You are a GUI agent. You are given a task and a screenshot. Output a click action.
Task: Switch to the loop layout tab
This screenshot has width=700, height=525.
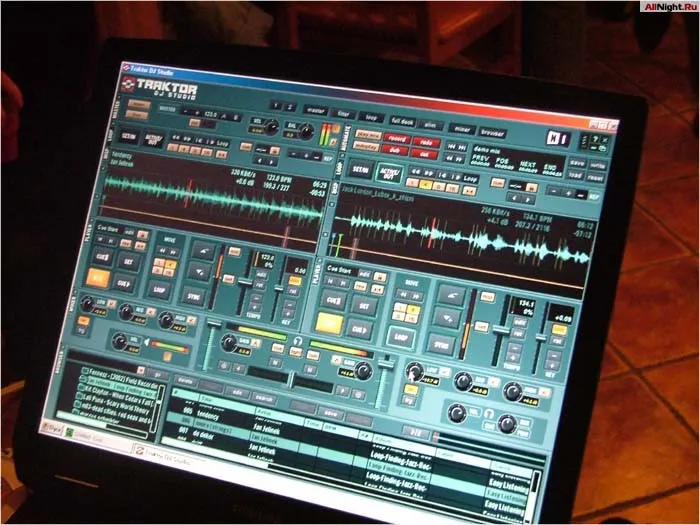coord(371,118)
